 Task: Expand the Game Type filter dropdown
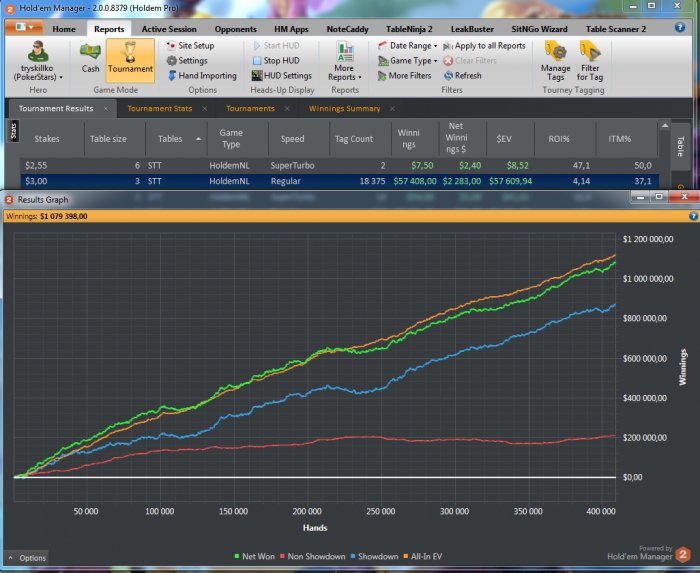click(409, 61)
